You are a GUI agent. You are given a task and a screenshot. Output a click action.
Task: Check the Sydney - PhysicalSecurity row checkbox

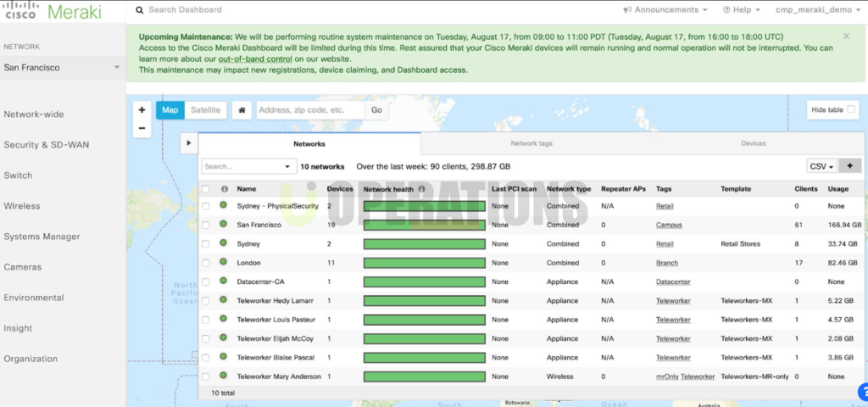tap(206, 206)
